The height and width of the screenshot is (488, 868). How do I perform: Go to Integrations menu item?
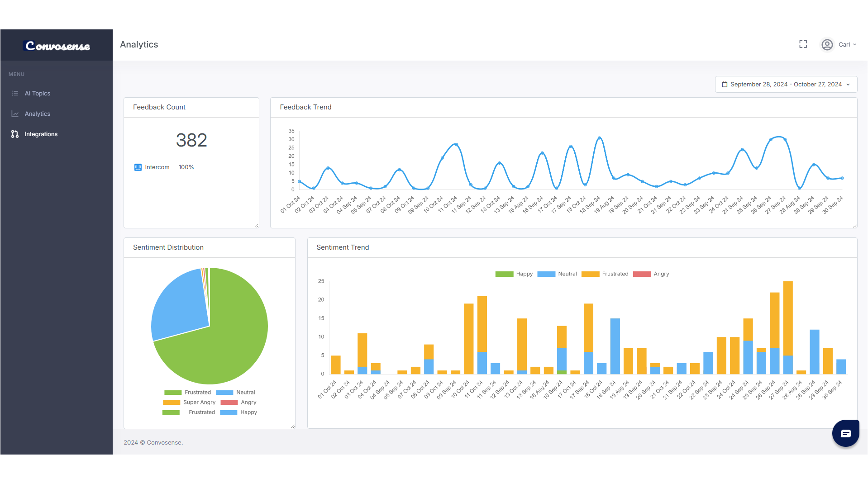41,134
